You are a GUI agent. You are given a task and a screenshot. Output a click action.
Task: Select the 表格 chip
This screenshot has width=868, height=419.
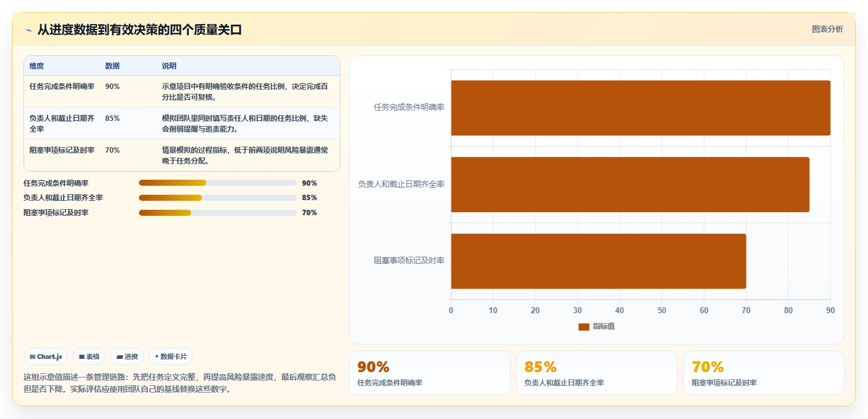coord(89,356)
